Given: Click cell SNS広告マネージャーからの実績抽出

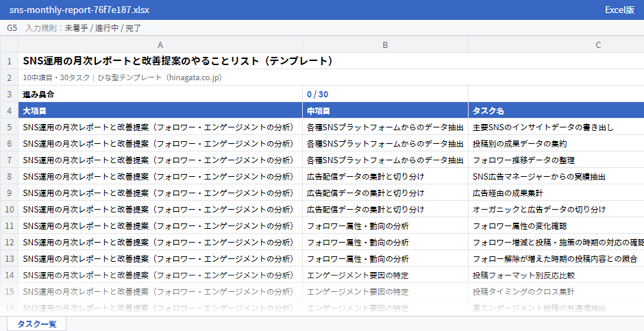Looking at the screenshot, I should coord(556,176).
